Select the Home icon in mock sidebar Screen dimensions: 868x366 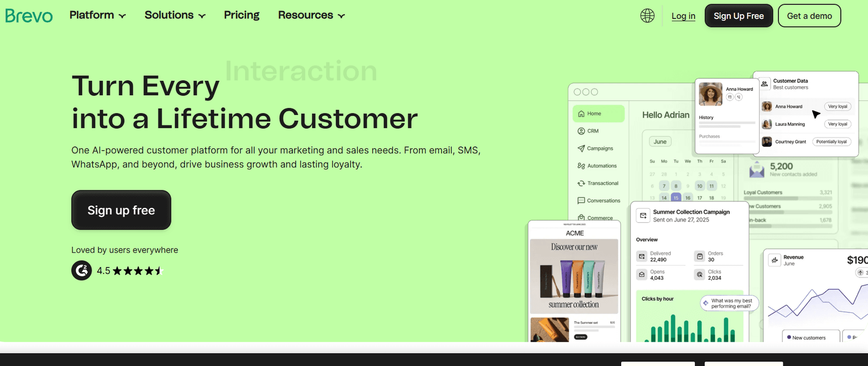[x=581, y=114]
